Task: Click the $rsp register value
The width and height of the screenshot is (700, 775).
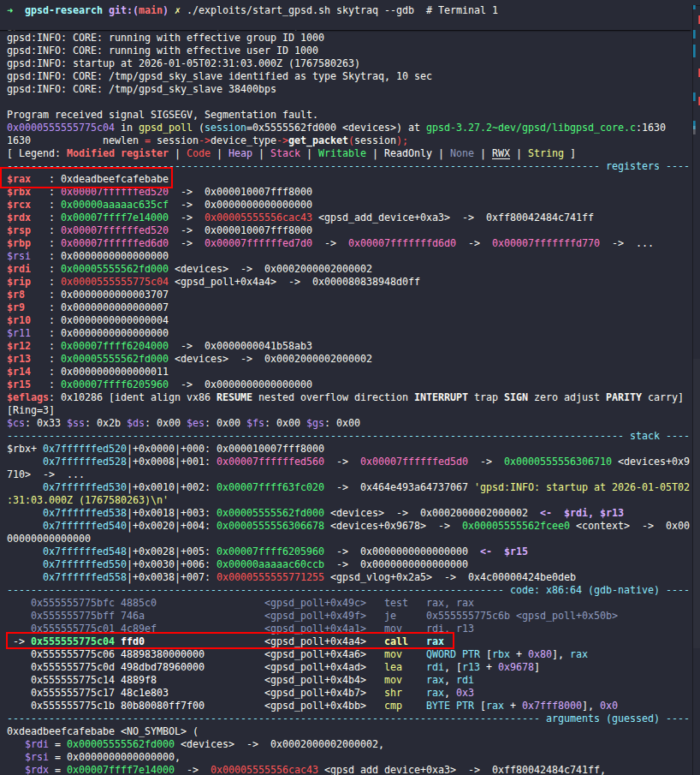Action: pos(115,230)
